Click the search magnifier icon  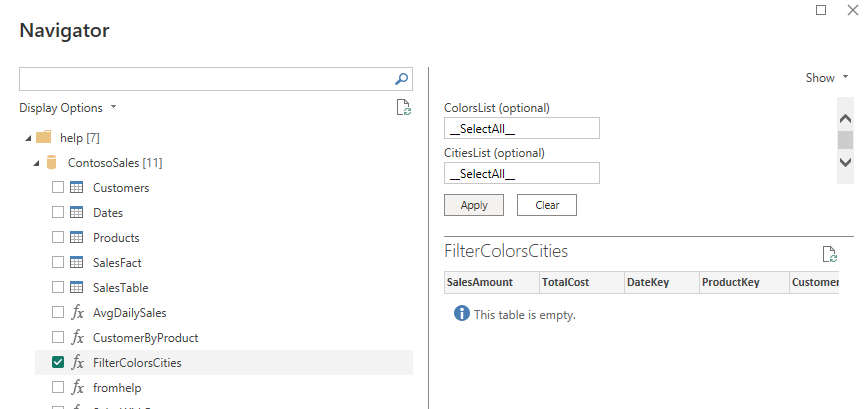tap(402, 79)
